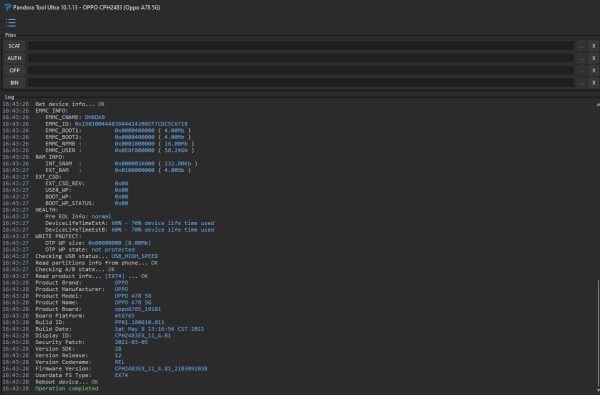Clear the OFP field with X button
Viewport: 600px width, 395px height.
[593, 70]
